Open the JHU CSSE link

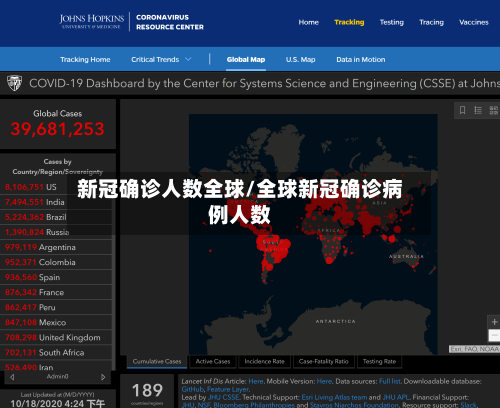224,397
